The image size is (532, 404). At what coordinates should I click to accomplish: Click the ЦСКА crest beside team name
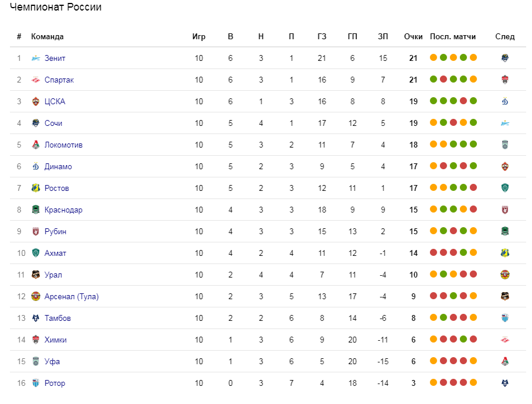click(36, 102)
